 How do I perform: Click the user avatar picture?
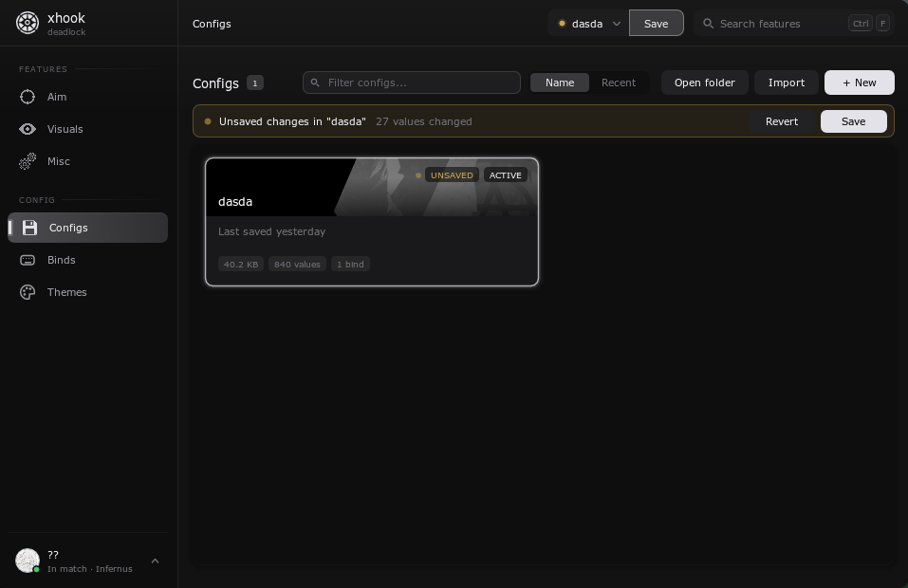click(x=28, y=560)
